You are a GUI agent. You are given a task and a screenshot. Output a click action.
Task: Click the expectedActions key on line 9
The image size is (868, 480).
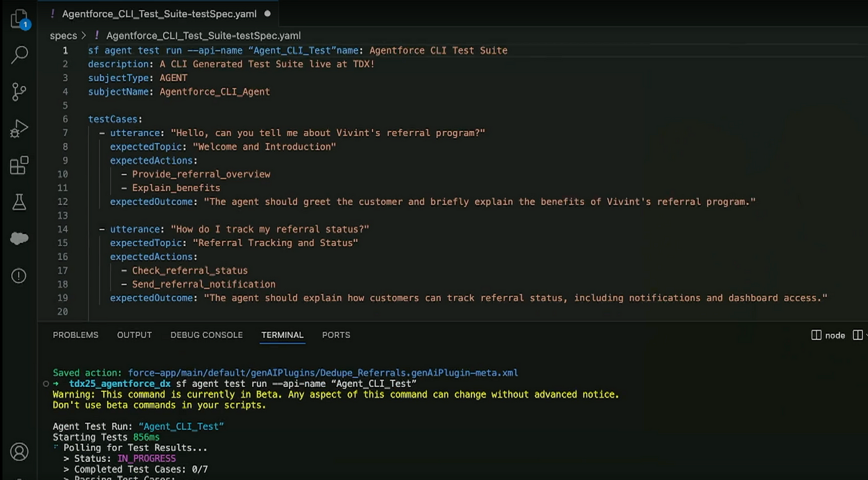pos(151,161)
